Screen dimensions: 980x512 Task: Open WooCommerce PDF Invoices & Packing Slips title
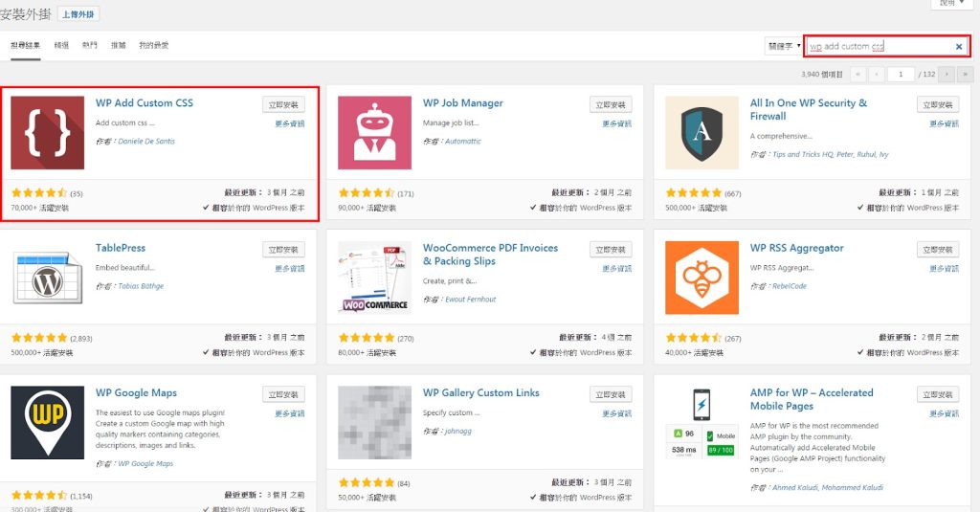pos(490,255)
